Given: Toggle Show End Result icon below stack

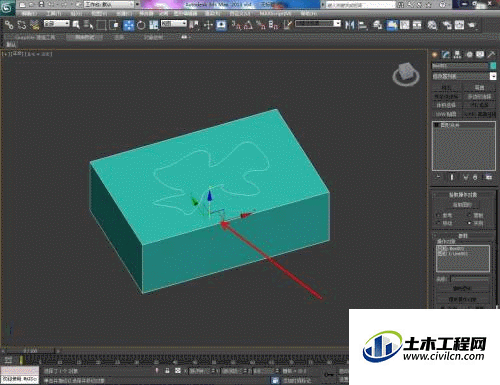Looking at the screenshot, I should tap(452, 177).
